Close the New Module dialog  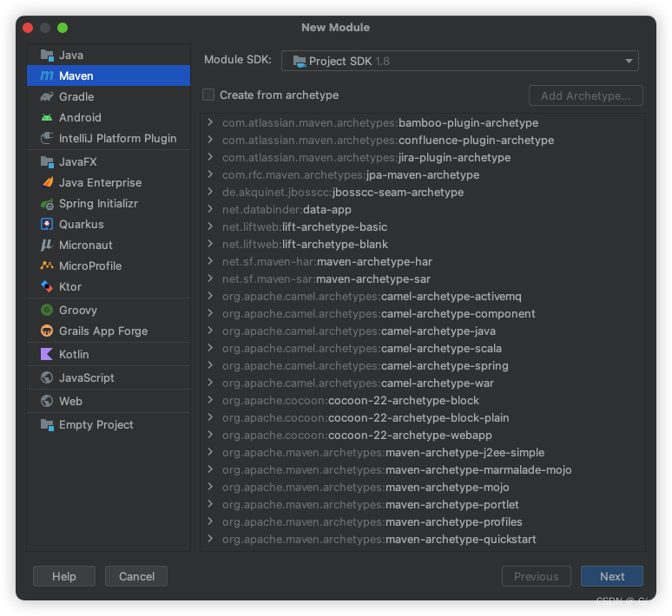click(28, 28)
